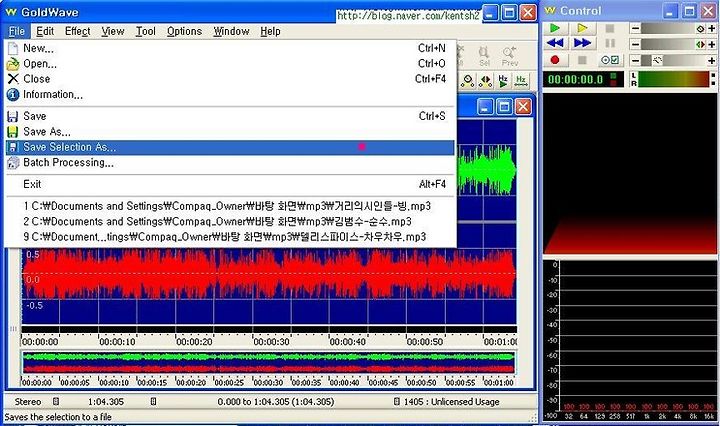The image size is (720, 426).
Task: Open the Window menu
Action: pyautogui.click(x=231, y=31)
